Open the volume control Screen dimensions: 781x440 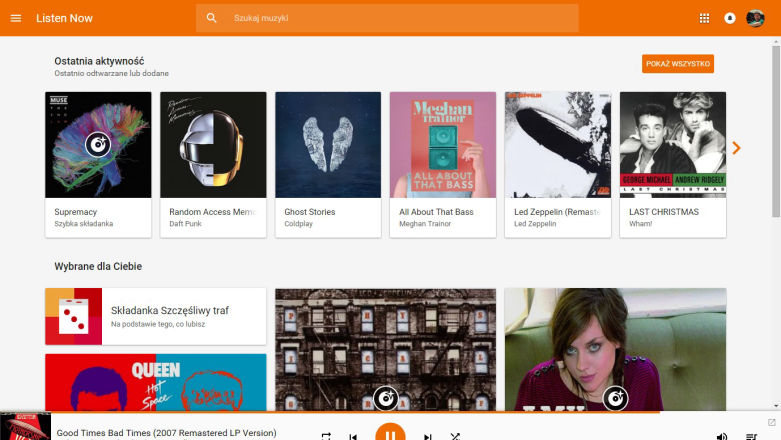coord(722,437)
